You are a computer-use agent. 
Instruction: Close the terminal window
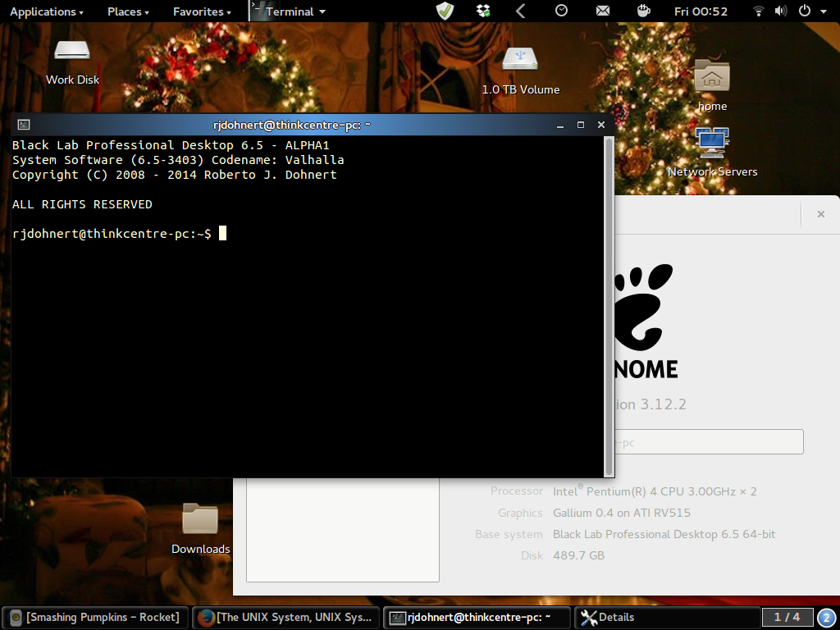click(x=601, y=125)
